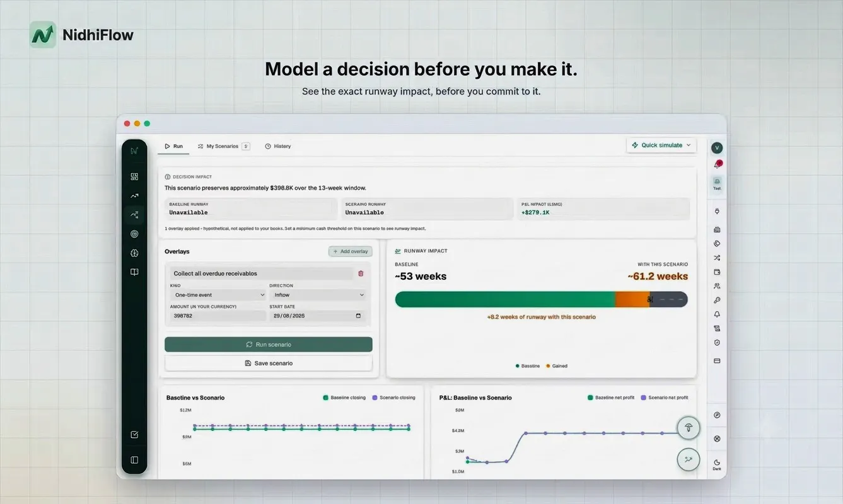Click the umbrella floating action button
Viewport: 843px width, 504px height.
(689, 428)
